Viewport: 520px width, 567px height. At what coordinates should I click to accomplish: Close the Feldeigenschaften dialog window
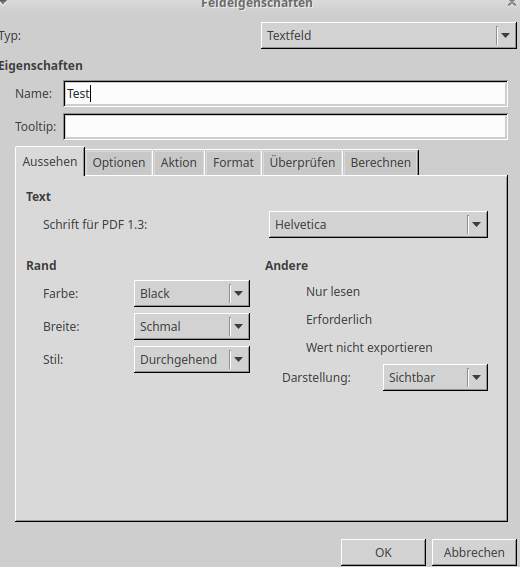click(x=512, y=3)
